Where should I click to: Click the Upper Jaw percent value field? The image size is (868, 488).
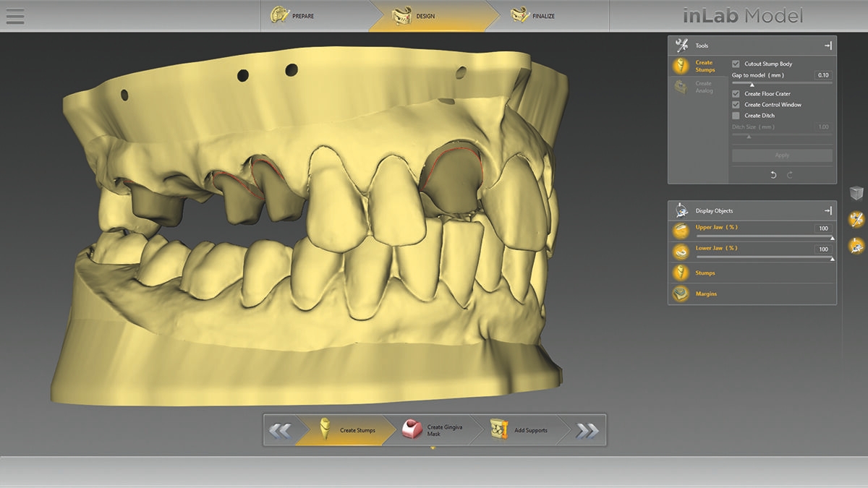(823, 228)
